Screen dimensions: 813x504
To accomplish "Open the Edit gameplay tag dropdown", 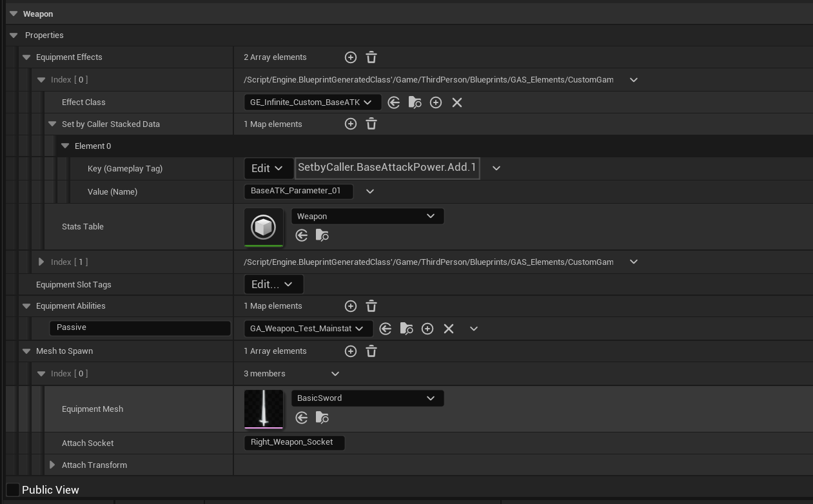I will pos(269,168).
